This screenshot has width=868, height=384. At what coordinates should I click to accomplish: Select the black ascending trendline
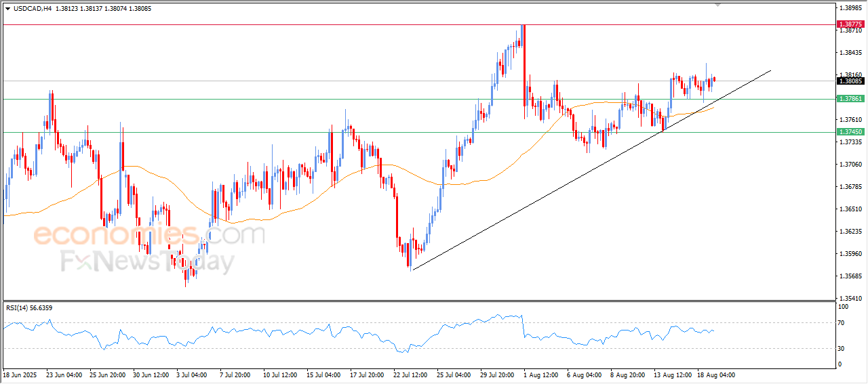591,170
